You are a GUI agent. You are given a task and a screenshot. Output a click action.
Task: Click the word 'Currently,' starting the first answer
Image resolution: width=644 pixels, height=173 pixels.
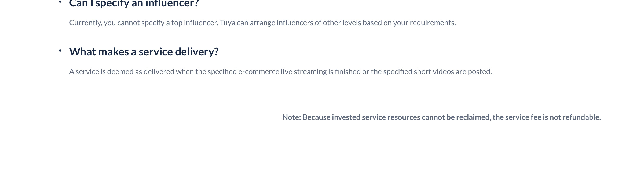(86, 23)
